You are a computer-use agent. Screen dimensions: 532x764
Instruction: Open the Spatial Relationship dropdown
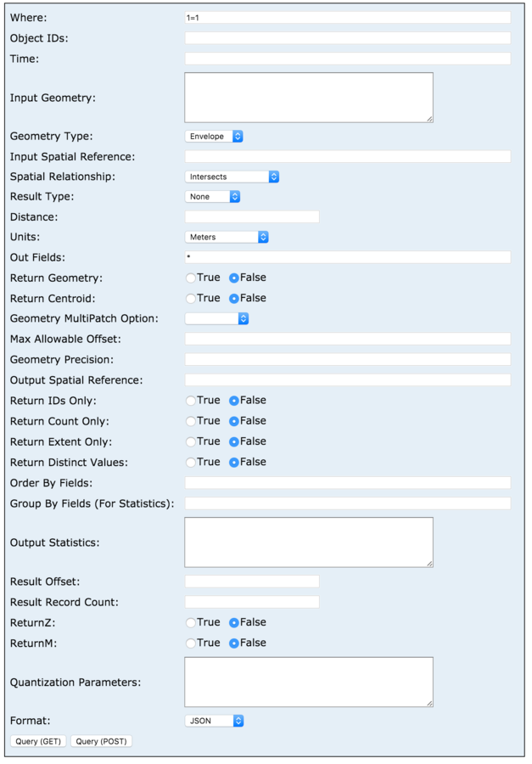[x=232, y=177]
